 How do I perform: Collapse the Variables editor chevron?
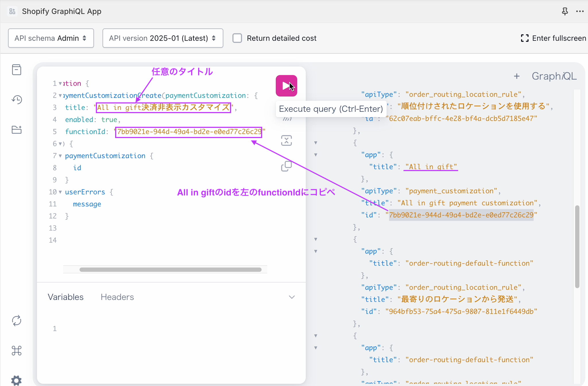(x=292, y=297)
